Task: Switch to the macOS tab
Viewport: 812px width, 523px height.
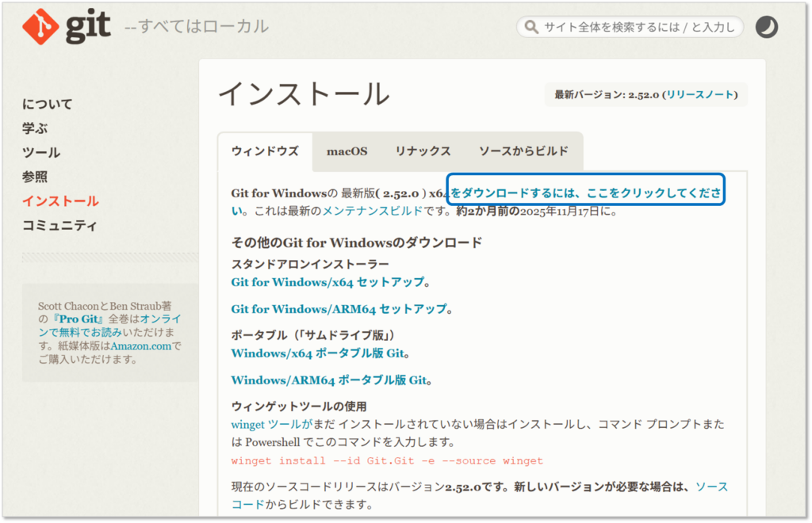Action: pos(347,151)
